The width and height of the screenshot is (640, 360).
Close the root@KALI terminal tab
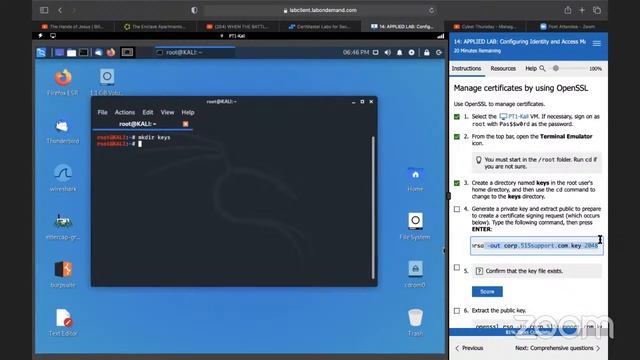(x=186, y=124)
